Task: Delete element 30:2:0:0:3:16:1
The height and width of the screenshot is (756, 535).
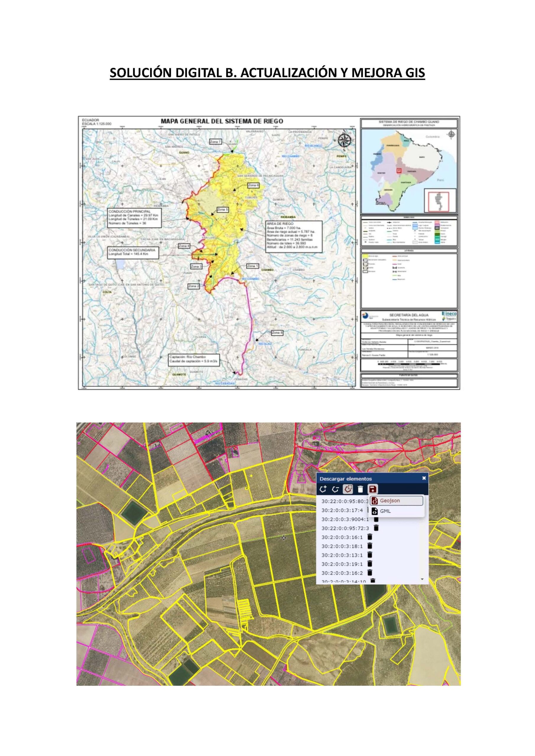Action: tap(370, 537)
